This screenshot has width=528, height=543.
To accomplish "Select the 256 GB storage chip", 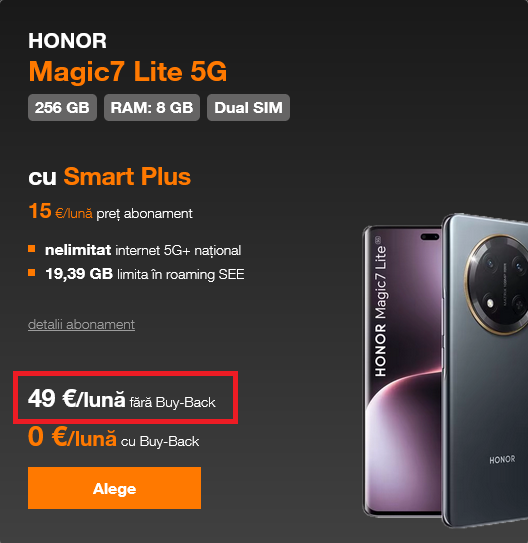I will 62,107.
